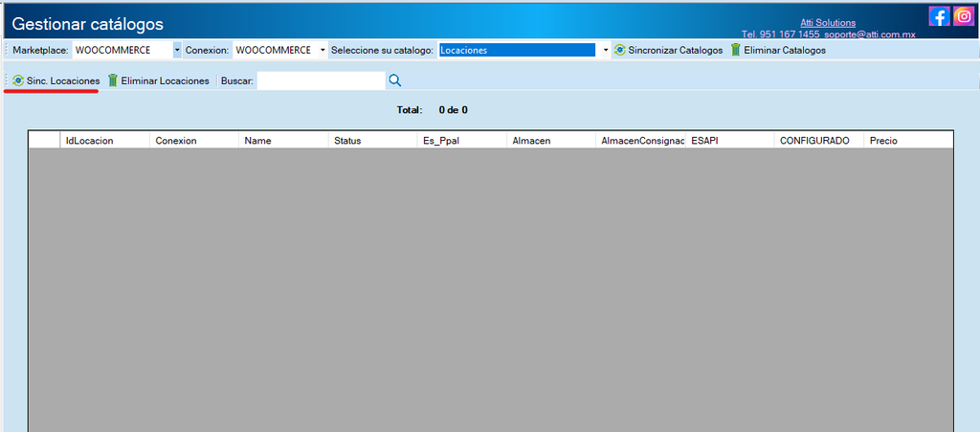Click the Sincronizar Catalogos button label
980x432 pixels.
(x=675, y=50)
